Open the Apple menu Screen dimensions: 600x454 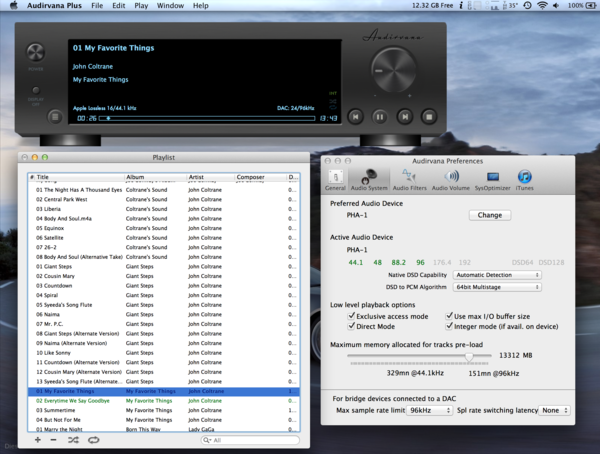click(x=13, y=5)
